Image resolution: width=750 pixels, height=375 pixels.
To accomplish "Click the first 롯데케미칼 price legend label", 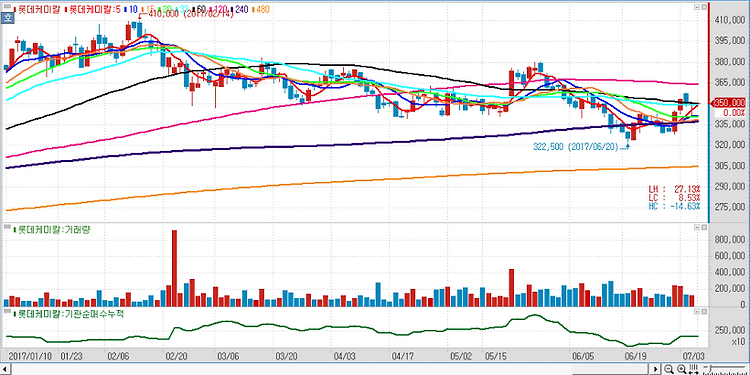I will click(37, 9).
